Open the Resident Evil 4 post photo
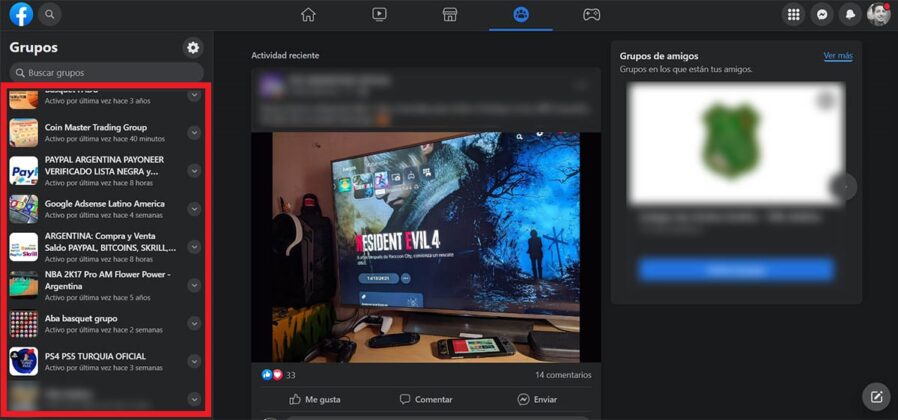The width and height of the screenshot is (898, 420). tap(426, 247)
